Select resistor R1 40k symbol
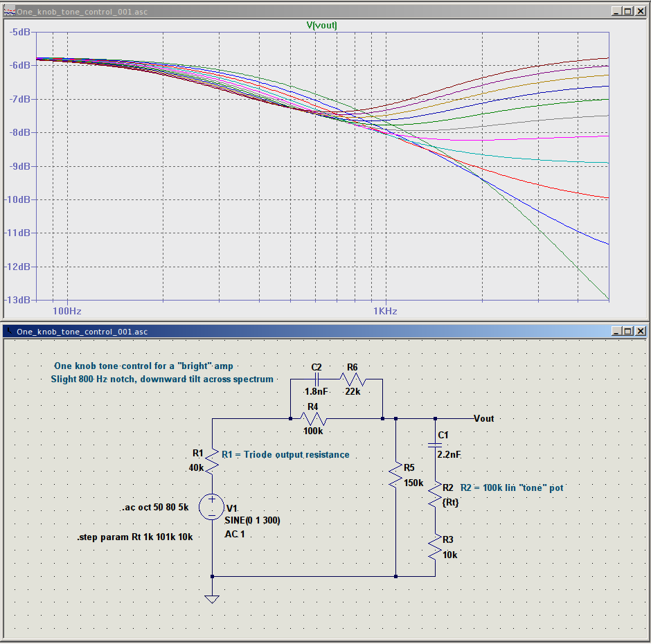The image size is (651, 644). click(x=212, y=461)
